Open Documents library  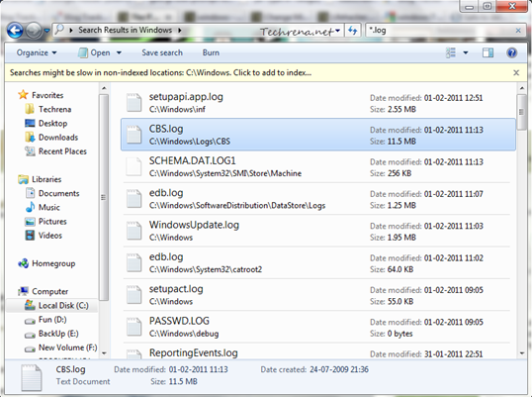pos(52,193)
